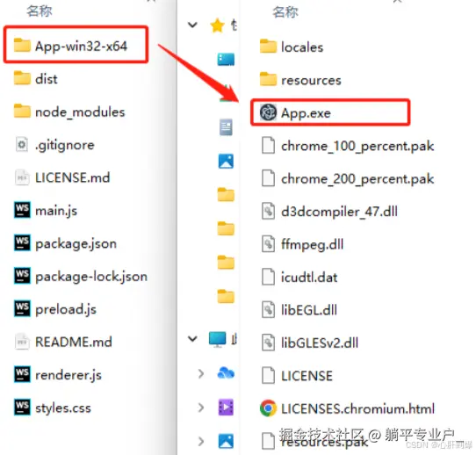Click the ffmpeg.dll file icon
The height and width of the screenshot is (455, 476).
click(x=268, y=243)
